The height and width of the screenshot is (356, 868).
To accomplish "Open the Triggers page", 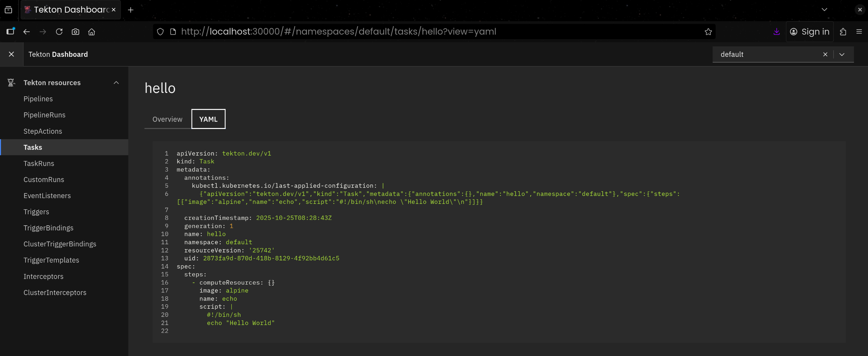I will (x=36, y=212).
